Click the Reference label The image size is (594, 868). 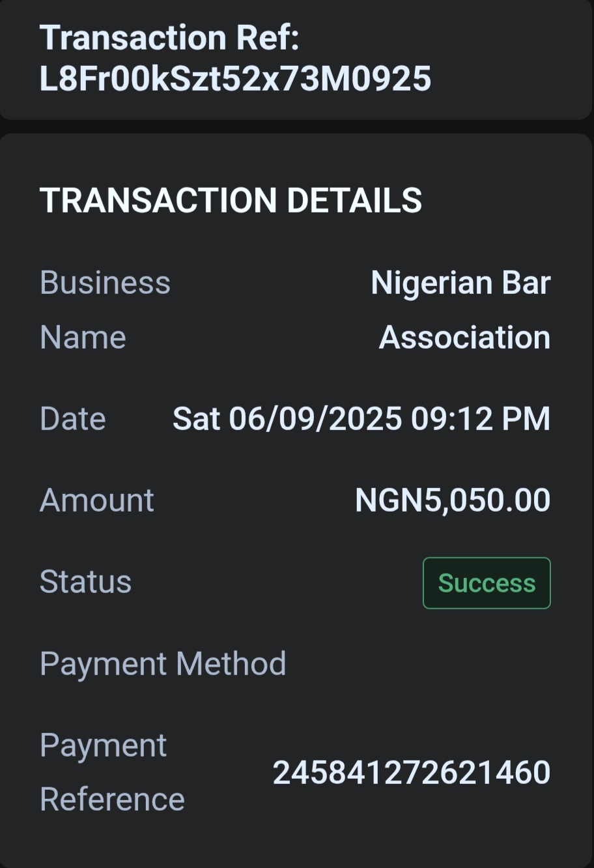pos(112,800)
